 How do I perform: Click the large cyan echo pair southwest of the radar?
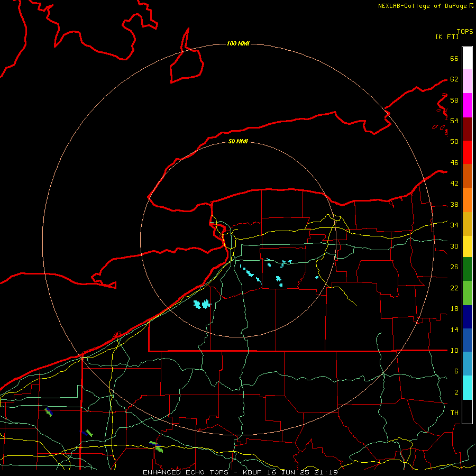click(x=202, y=304)
